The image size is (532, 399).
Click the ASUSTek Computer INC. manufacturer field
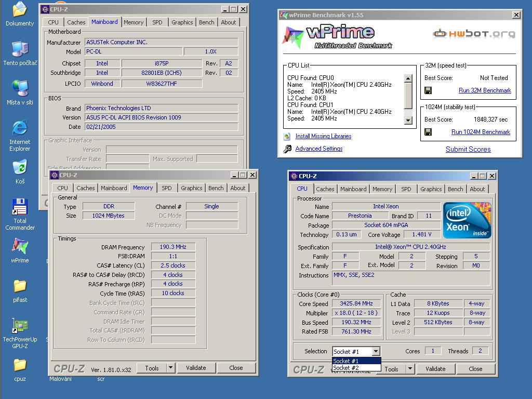point(161,42)
